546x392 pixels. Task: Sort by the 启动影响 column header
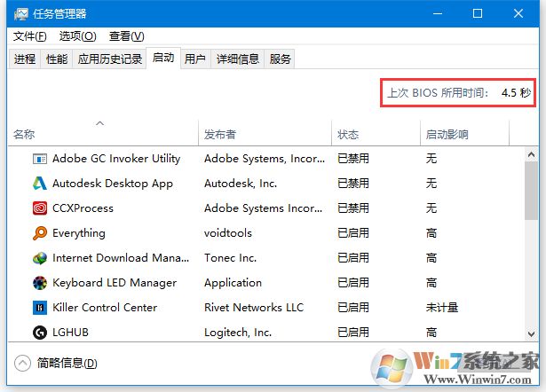point(465,133)
